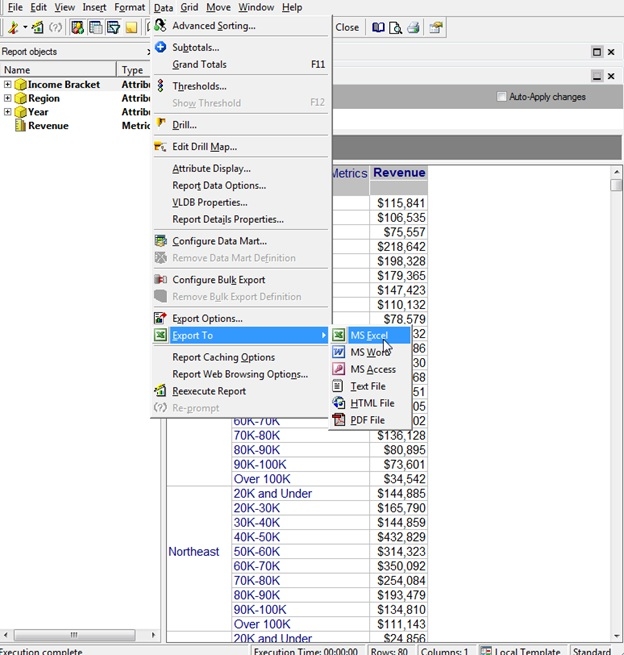Open the Grid menu in menu bar
Image resolution: width=624 pixels, height=655 pixels.
(x=189, y=7)
